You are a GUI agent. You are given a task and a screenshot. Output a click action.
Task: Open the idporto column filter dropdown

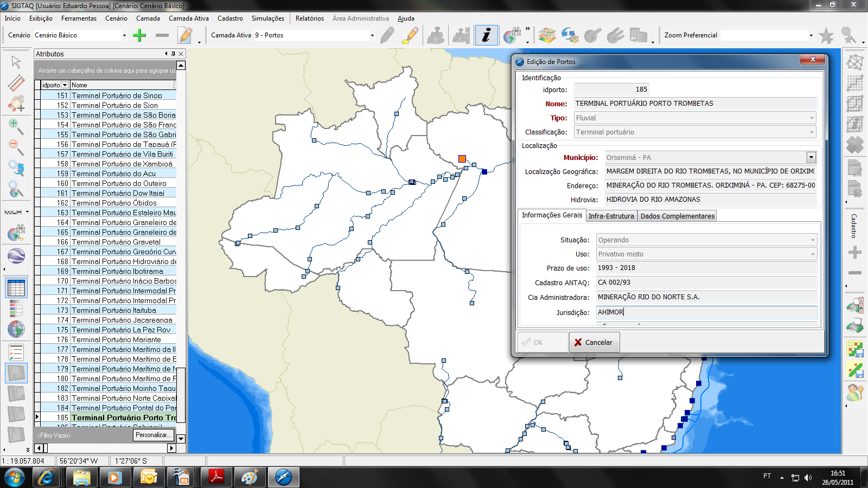[x=65, y=85]
